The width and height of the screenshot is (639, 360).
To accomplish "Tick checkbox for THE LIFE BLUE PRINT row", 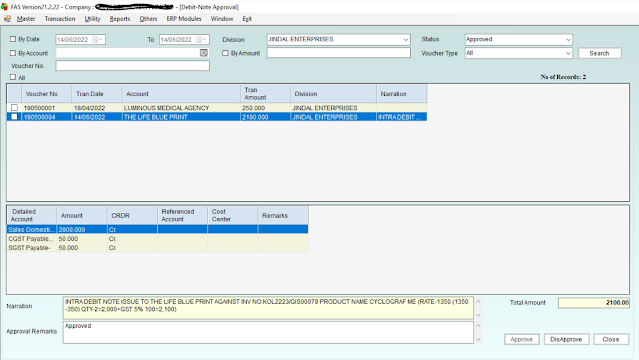I will tap(14, 117).
